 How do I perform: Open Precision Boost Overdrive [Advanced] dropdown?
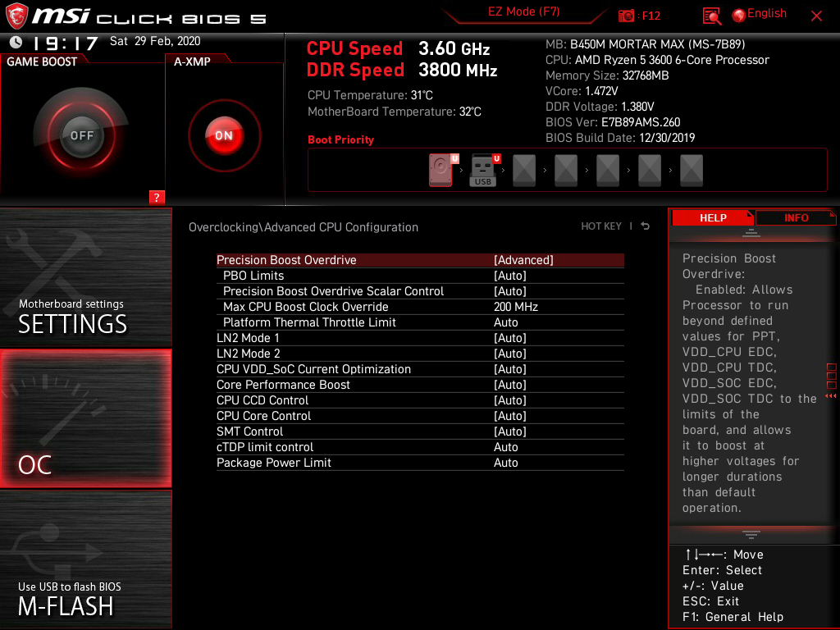coord(420,260)
